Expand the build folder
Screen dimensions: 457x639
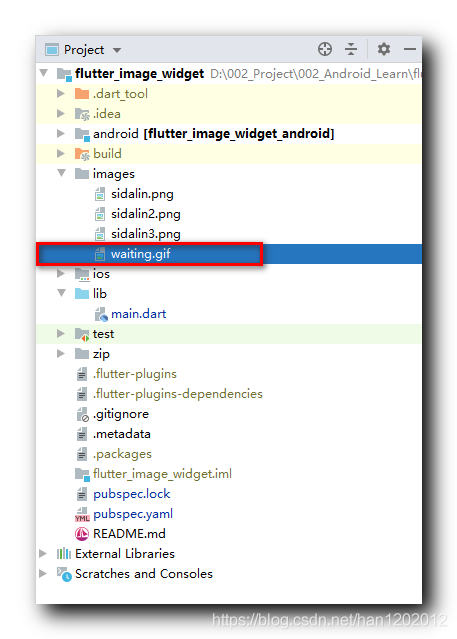[x=61, y=154]
